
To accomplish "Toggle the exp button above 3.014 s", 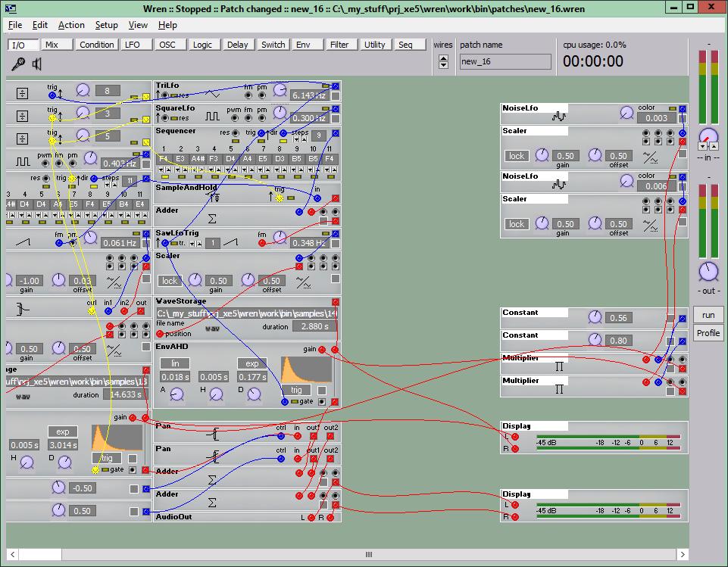I will click(x=63, y=431).
